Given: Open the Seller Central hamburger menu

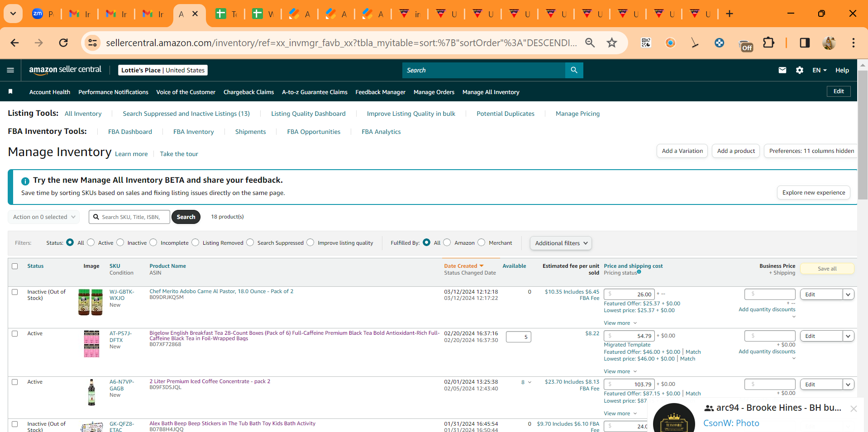Looking at the screenshot, I should 10,70.
